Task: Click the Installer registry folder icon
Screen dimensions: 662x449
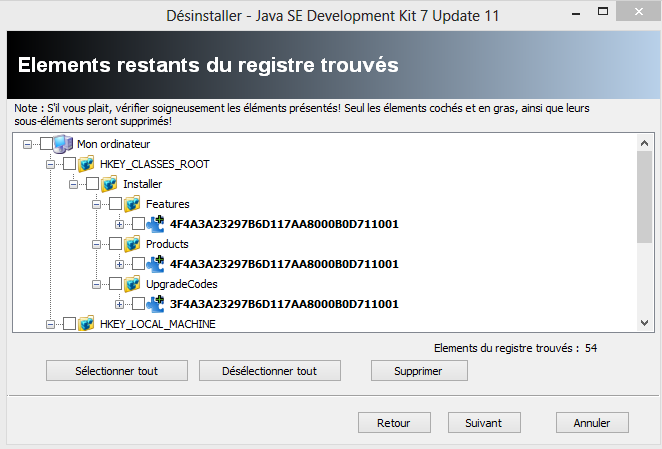Action: click(109, 184)
